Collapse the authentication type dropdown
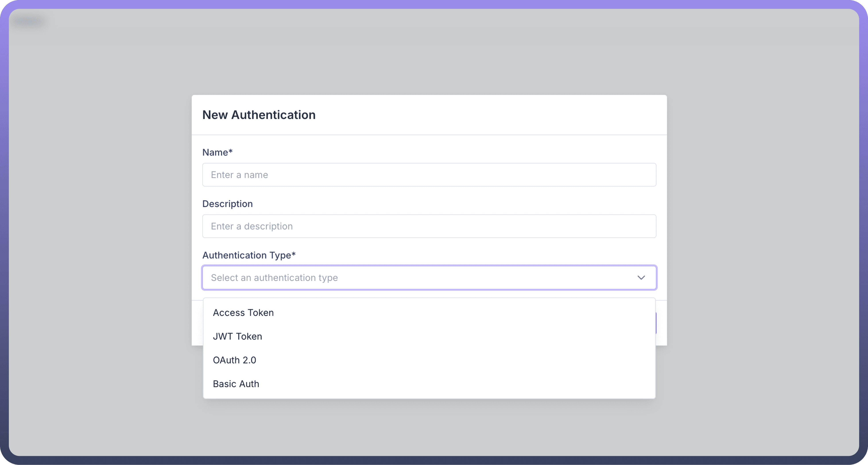 472,278
